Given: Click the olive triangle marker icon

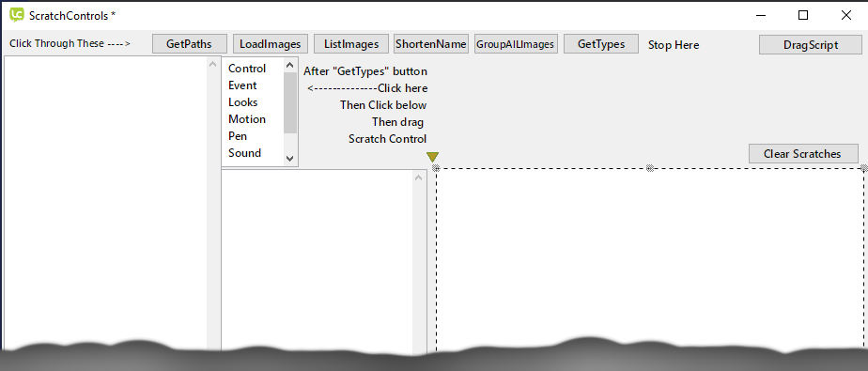Looking at the screenshot, I should pos(433,157).
